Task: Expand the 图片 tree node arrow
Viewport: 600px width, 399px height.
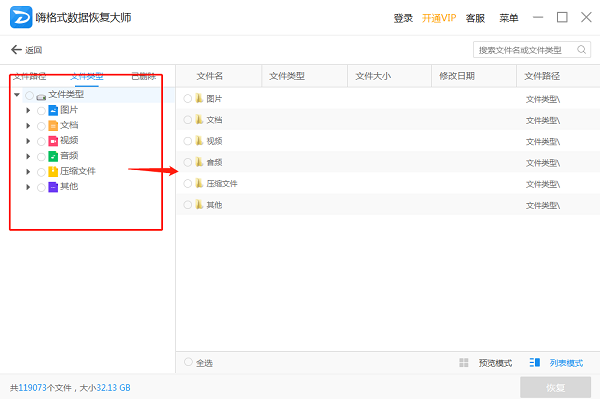Action: [28, 111]
